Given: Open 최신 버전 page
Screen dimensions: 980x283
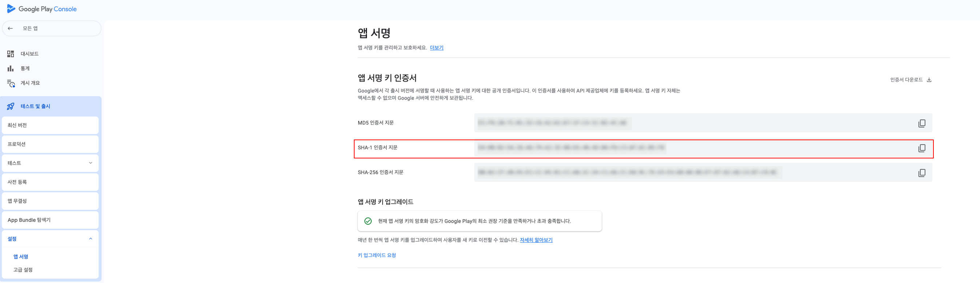Looking at the screenshot, I should point(50,125).
